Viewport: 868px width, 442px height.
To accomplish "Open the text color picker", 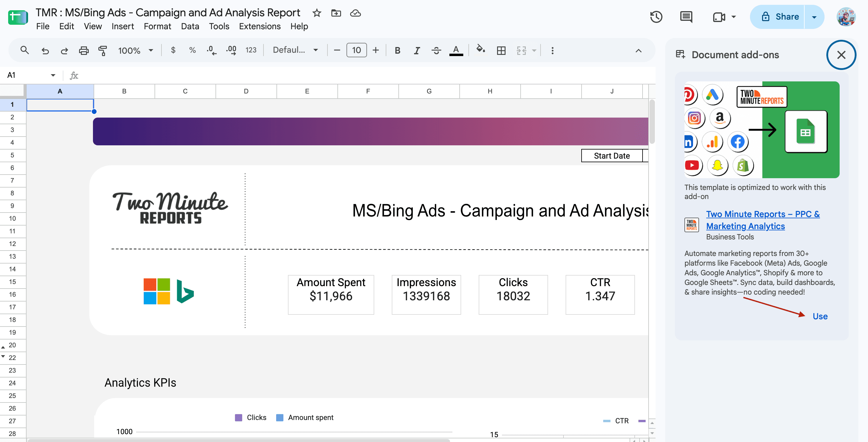I will point(456,50).
